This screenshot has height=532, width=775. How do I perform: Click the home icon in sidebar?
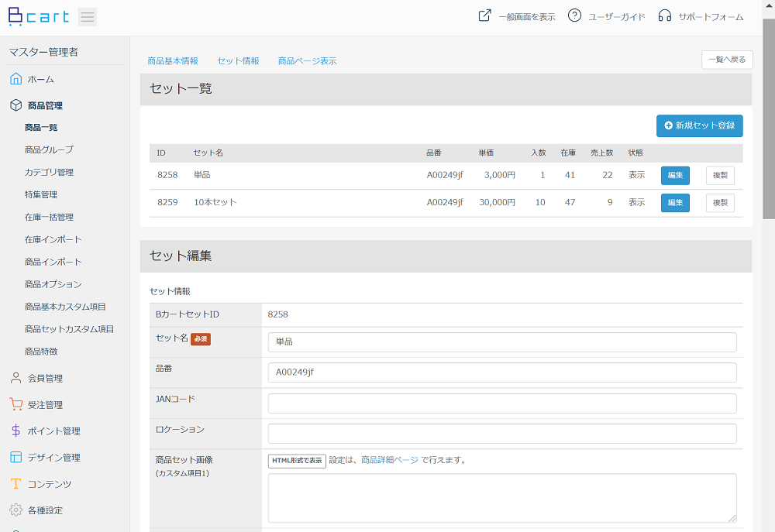point(15,79)
